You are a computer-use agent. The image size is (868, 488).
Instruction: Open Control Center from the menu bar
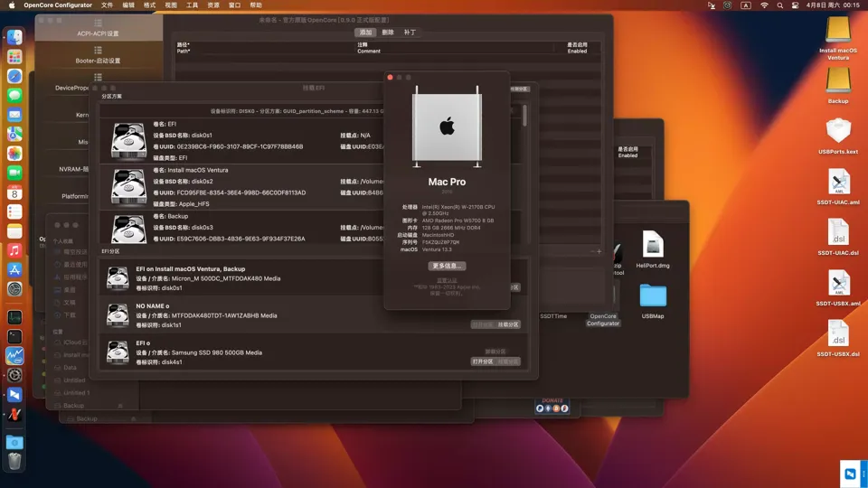coord(796,5)
